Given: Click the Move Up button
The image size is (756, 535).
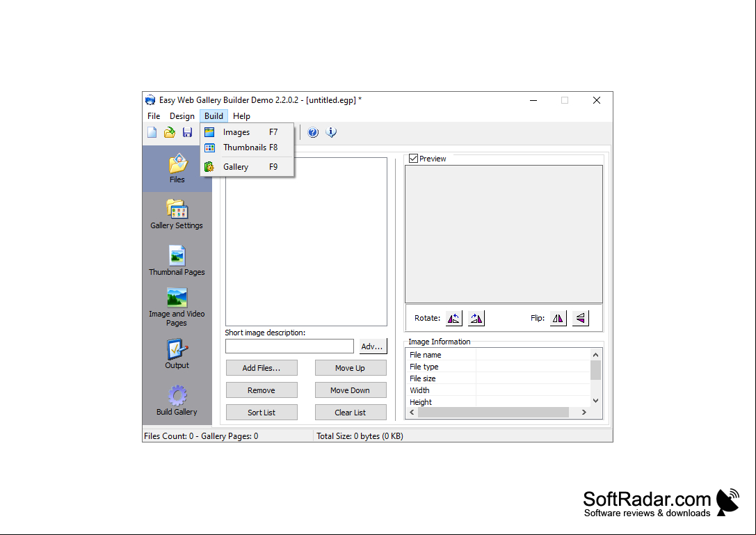Looking at the screenshot, I should tap(351, 368).
